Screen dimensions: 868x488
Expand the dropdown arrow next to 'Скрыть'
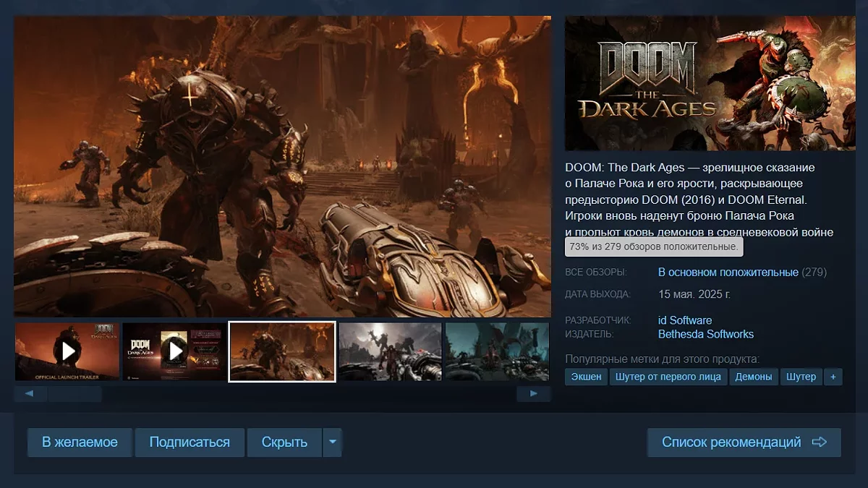(332, 442)
